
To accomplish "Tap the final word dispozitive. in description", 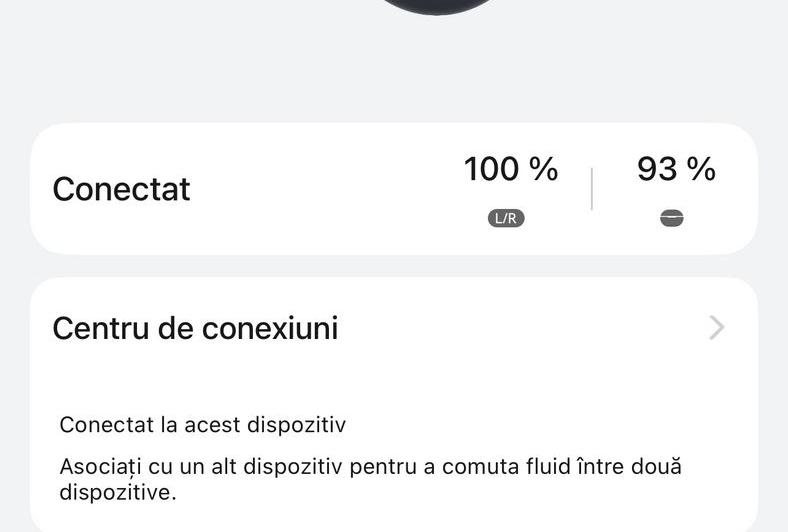I will tap(116, 493).
